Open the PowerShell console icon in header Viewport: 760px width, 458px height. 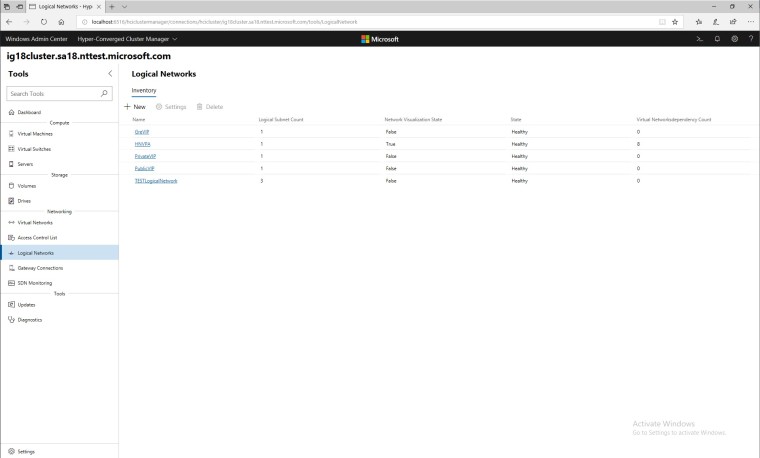(x=699, y=39)
